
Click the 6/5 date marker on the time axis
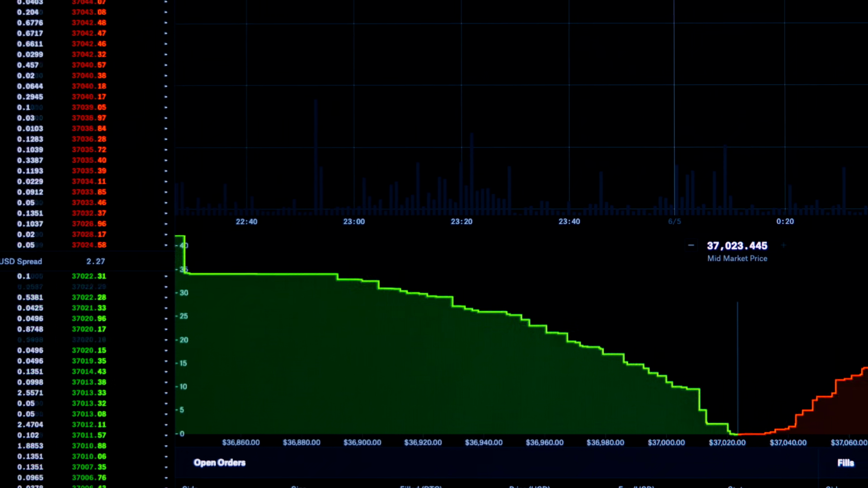[x=675, y=221]
